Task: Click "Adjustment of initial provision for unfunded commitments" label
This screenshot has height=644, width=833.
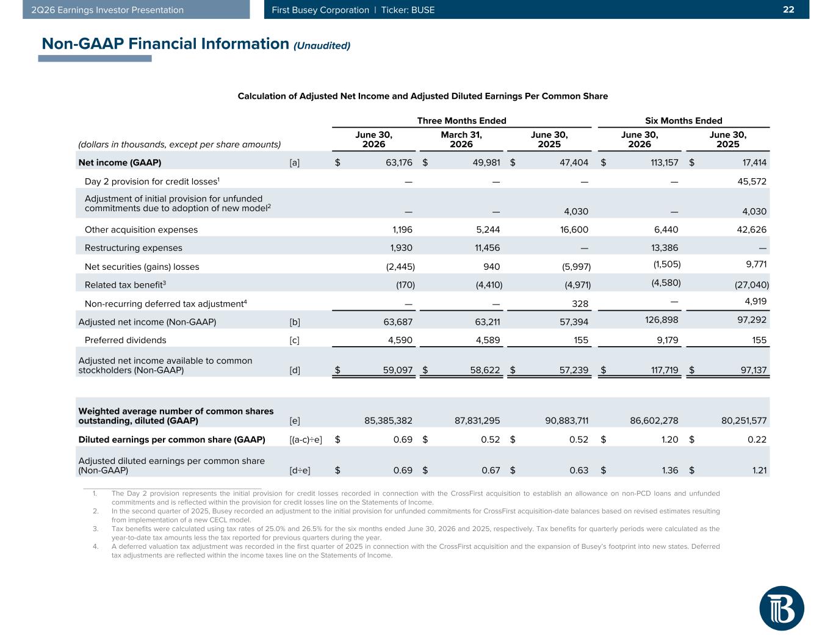Action: click(x=178, y=203)
